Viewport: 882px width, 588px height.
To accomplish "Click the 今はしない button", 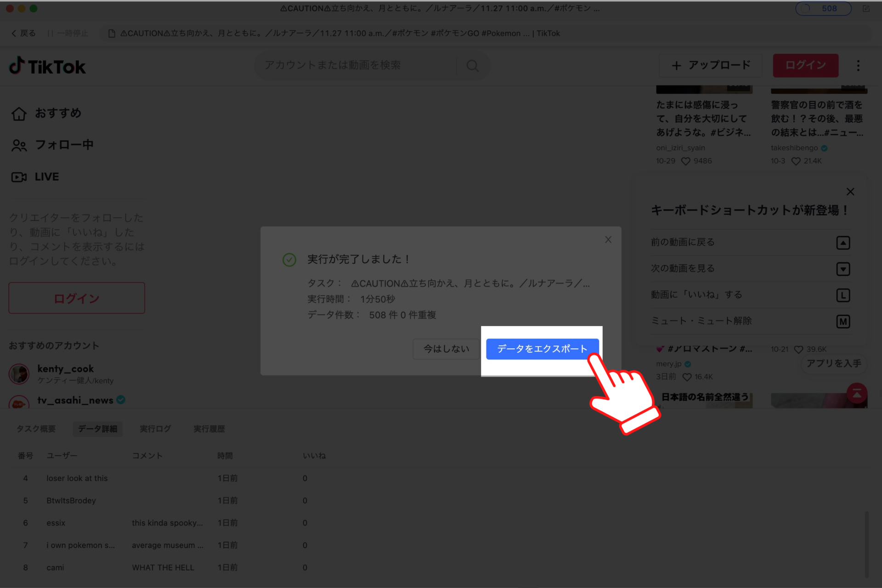I will [446, 349].
